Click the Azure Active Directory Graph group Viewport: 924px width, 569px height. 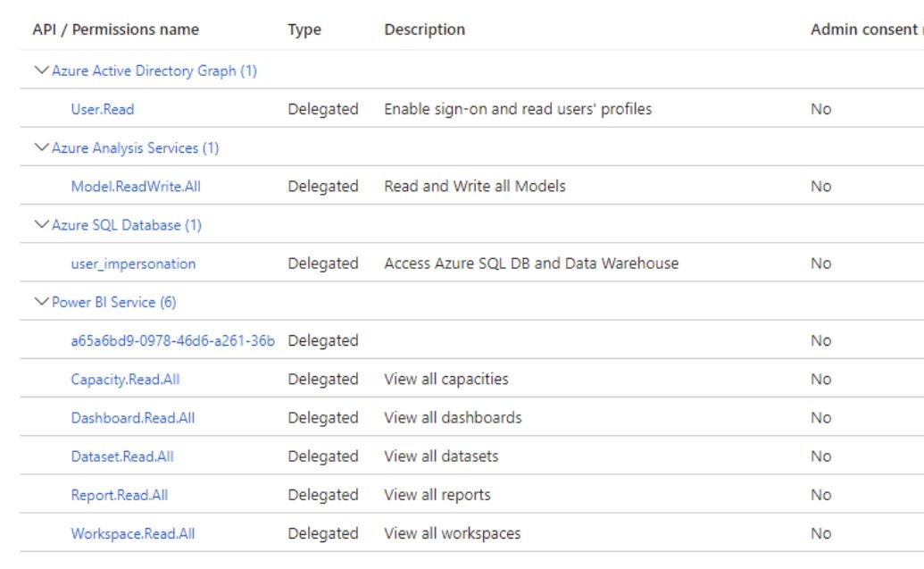pyautogui.click(x=154, y=71)
